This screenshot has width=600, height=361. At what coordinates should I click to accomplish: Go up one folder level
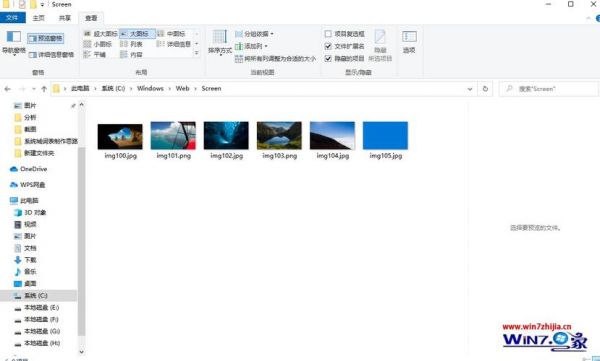(x=44, y=89)
